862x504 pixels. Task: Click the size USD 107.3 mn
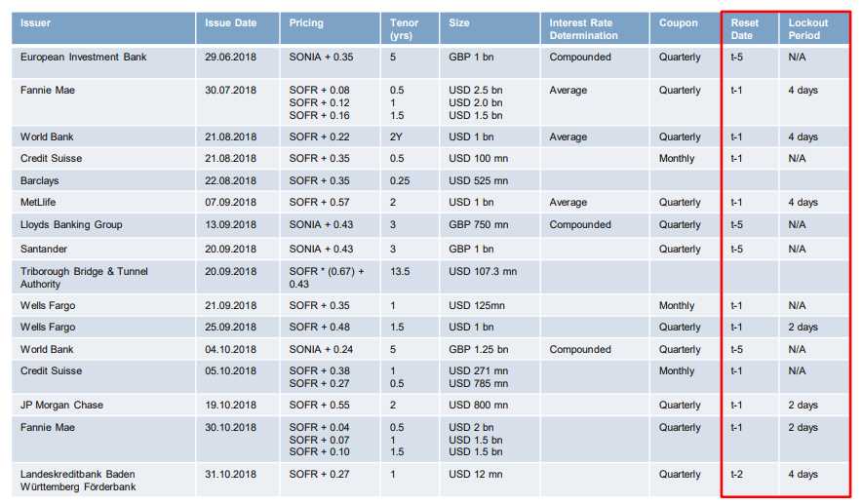[x=483, y=272]
